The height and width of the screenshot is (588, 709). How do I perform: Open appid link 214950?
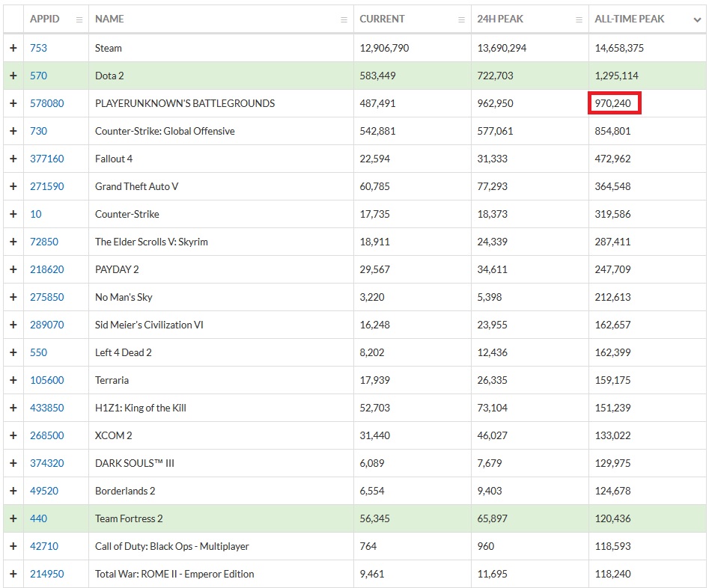pos(47,574)
